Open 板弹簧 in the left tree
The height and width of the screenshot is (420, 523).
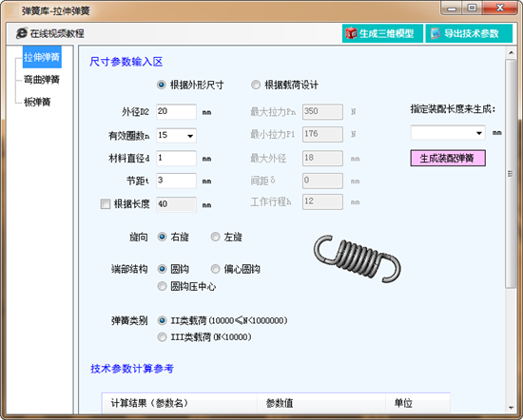tap(37, 102)
